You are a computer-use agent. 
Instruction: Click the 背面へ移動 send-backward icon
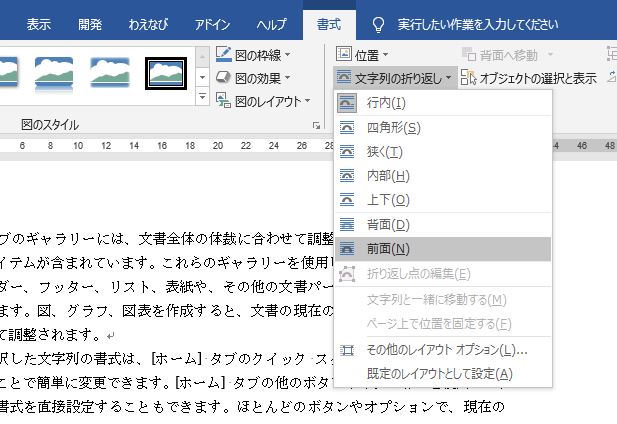point(469,55)
